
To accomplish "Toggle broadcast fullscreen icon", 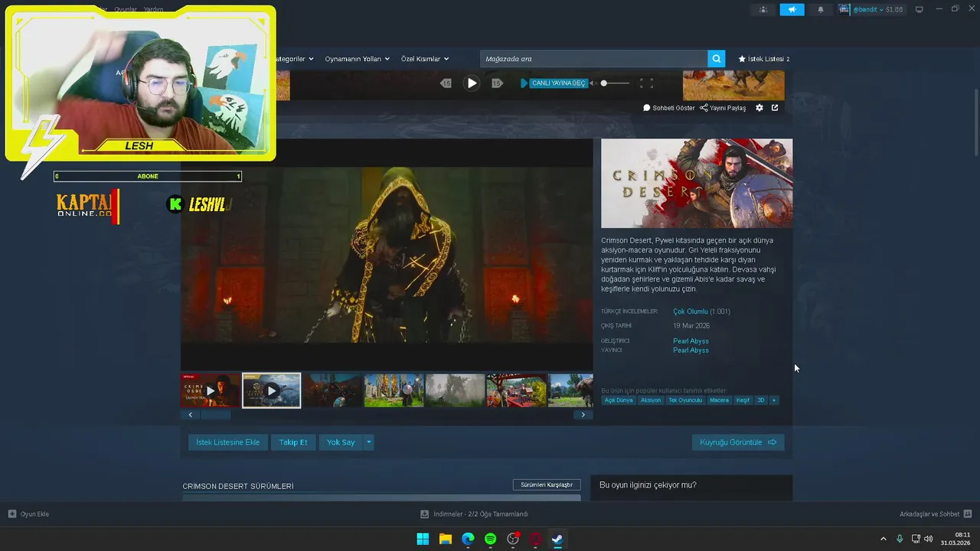I will coord(646,83).
